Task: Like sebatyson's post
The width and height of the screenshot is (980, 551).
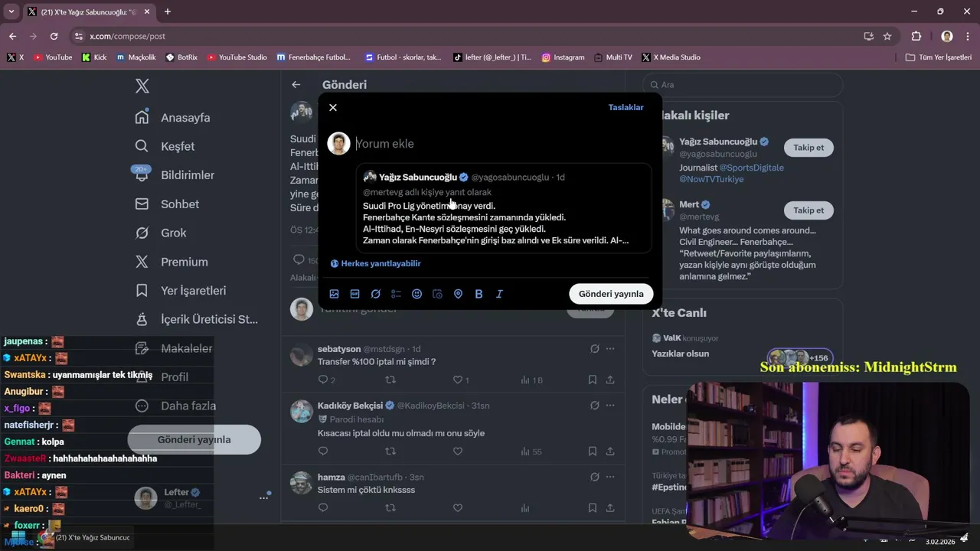Action: pos(458,380)
